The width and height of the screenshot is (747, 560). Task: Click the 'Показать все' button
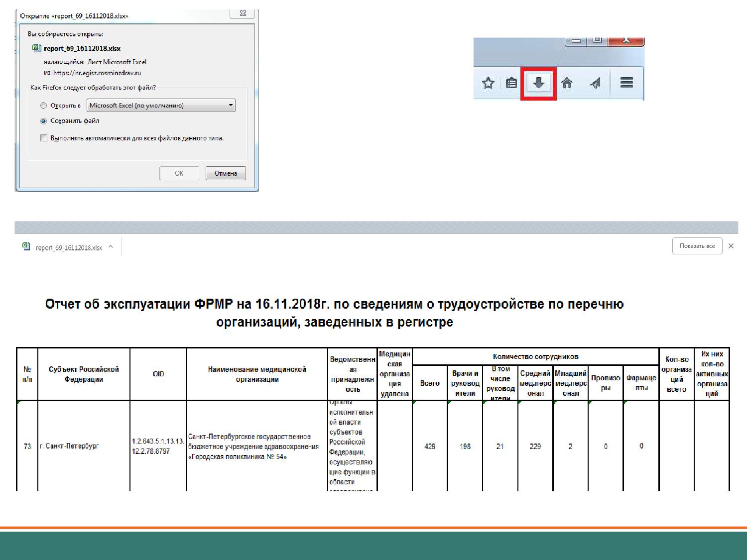[697, 246]
